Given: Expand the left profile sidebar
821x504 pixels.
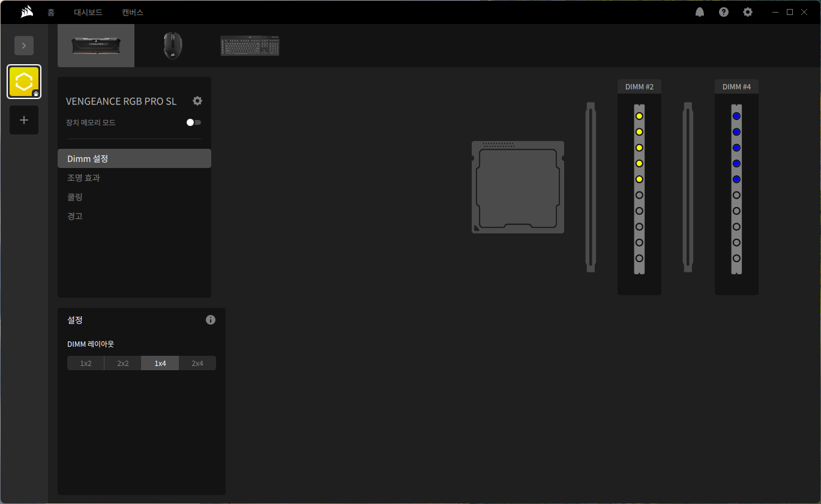Looking at the screenshot, I should pyautogui.click(x=24, y=46).
